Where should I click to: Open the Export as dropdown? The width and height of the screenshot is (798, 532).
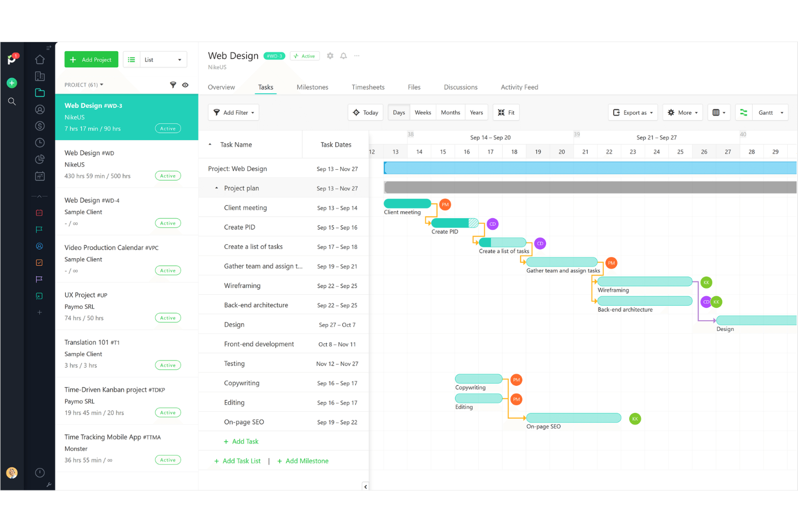(632, 112)
